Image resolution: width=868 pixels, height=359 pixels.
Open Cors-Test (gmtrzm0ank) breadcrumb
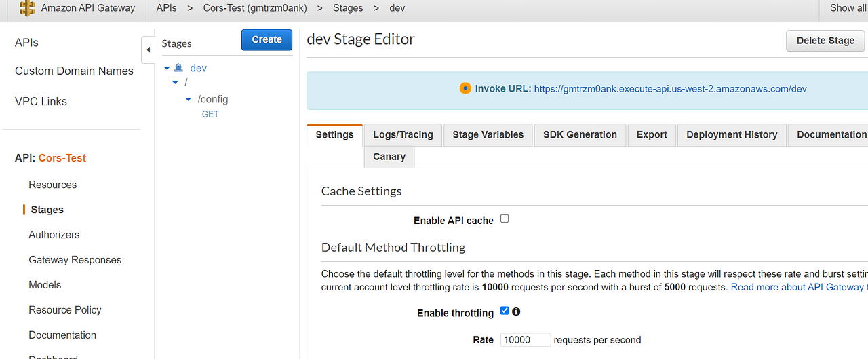tap(255, 8)
